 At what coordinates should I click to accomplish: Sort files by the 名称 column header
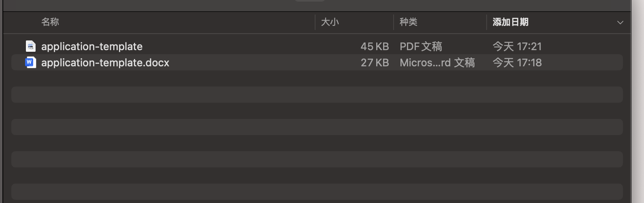pyautogui.click(x=50, y=22)
